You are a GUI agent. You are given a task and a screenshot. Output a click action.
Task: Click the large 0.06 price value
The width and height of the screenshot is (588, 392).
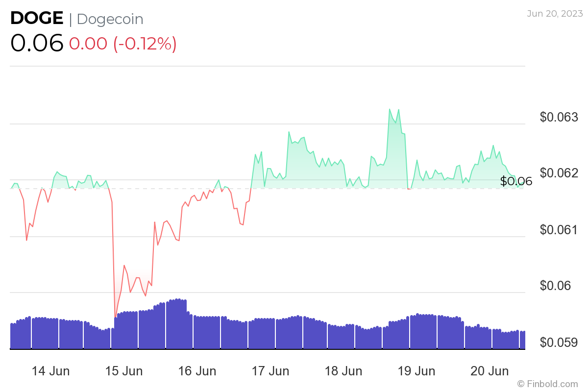tap(37, 43)
